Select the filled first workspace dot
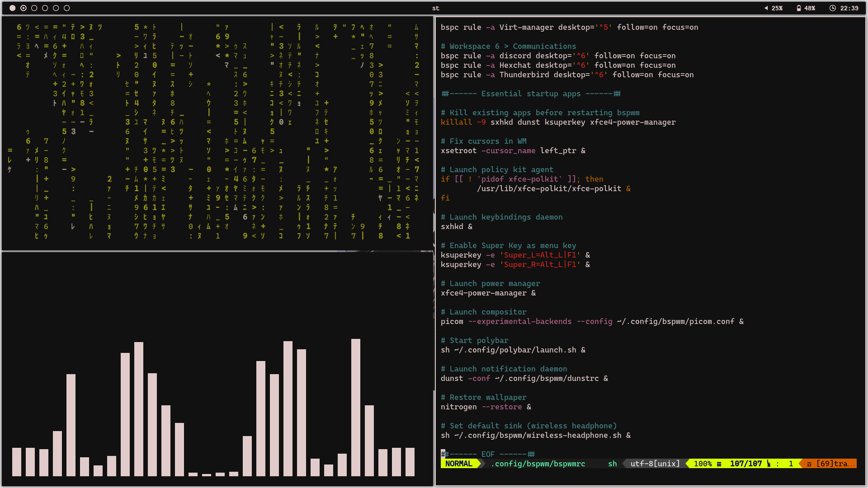 (x=13, y=8)
